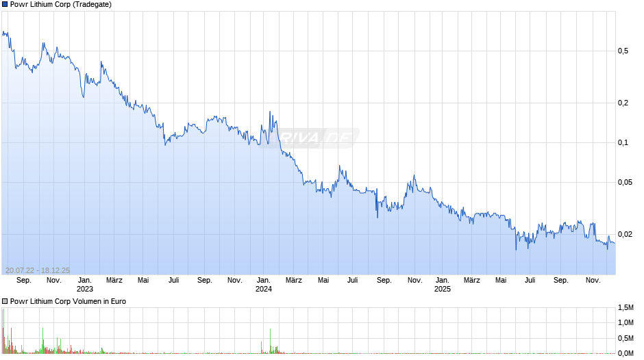Click the price low dip near January 2023
Screen dimensions: 644x360
pos(84,97)
